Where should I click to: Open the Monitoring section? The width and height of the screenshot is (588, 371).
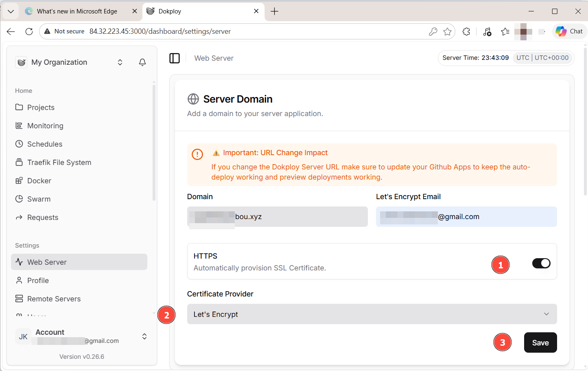(x=45, y=125)
